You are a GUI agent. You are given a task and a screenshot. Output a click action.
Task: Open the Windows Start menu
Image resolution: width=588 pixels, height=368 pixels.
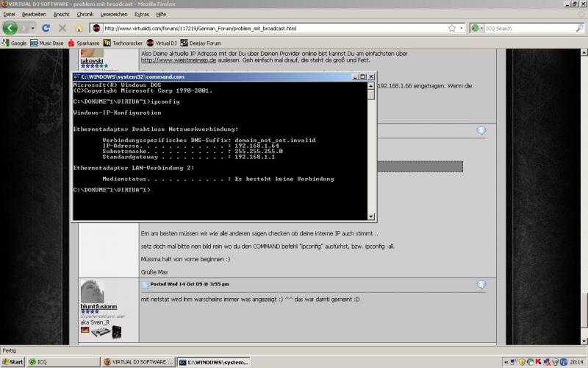(x=12, y=362)
